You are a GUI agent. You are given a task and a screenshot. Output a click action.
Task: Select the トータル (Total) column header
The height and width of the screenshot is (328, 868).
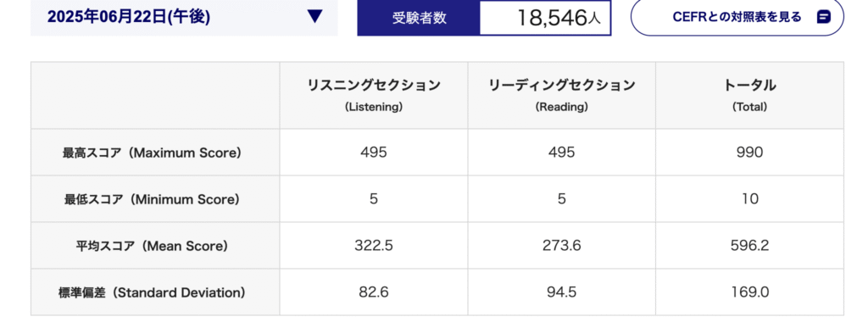pos(750,95)
